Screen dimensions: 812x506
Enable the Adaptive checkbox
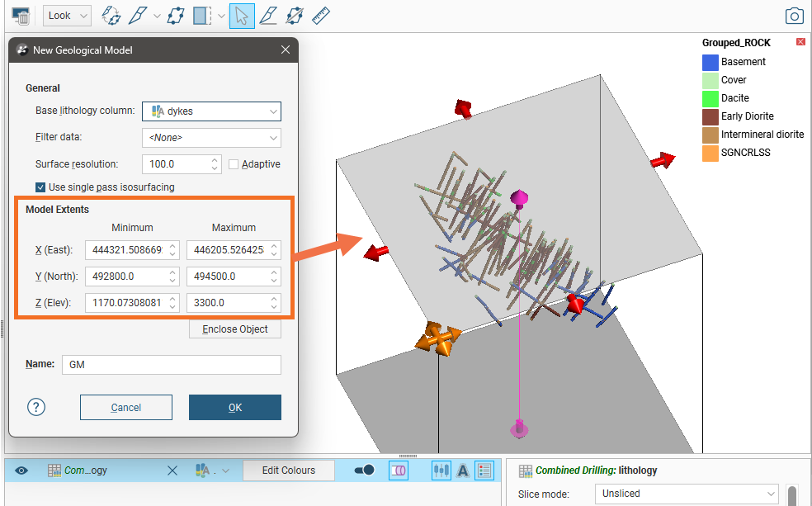coord(234,164)
